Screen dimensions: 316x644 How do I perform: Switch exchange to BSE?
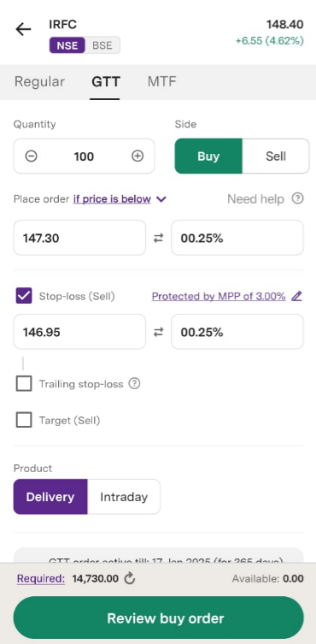pyautogui.click(x=102, y=45)
